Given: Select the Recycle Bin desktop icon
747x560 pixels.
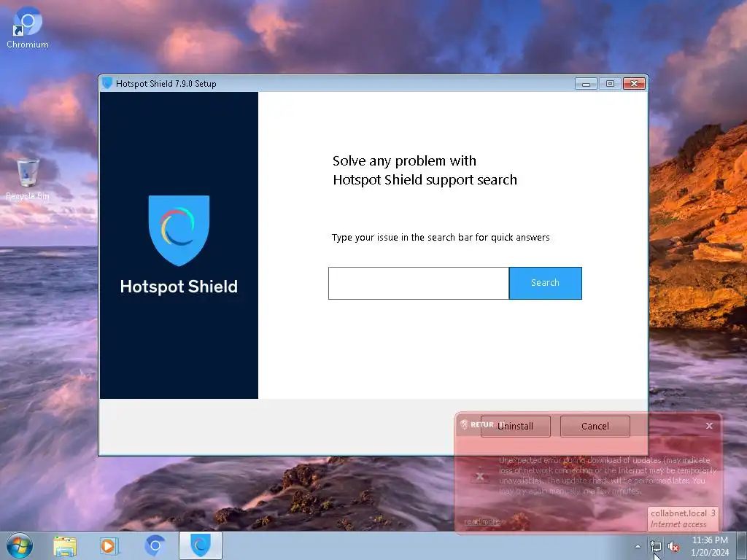Looking at the screenshot, I should (28, 179).
